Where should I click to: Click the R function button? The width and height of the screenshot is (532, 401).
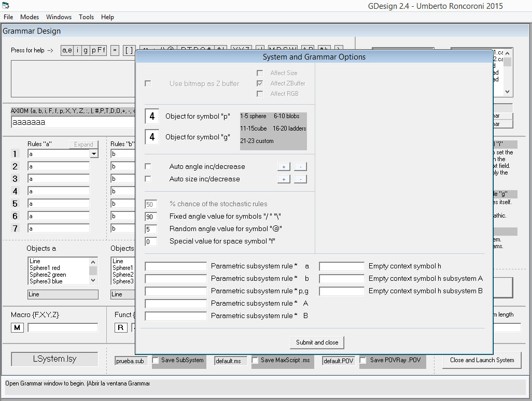click(121, 328)
